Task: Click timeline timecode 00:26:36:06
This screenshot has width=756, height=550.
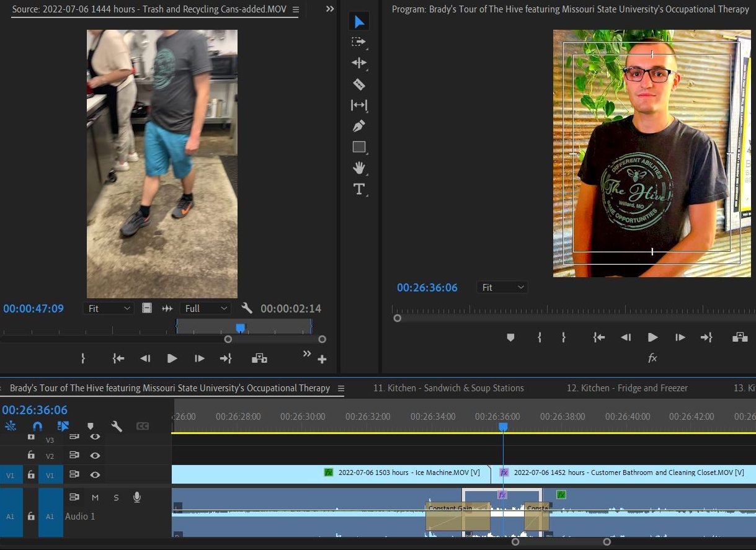Action: pos(35,410)
